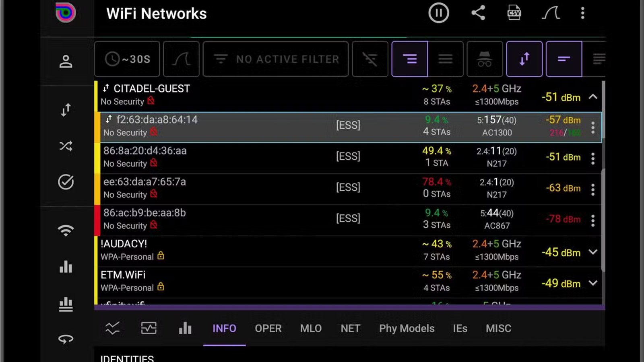Click the clear filter icon
This screenshot has width=644, height=362.
tap(370, 59)
